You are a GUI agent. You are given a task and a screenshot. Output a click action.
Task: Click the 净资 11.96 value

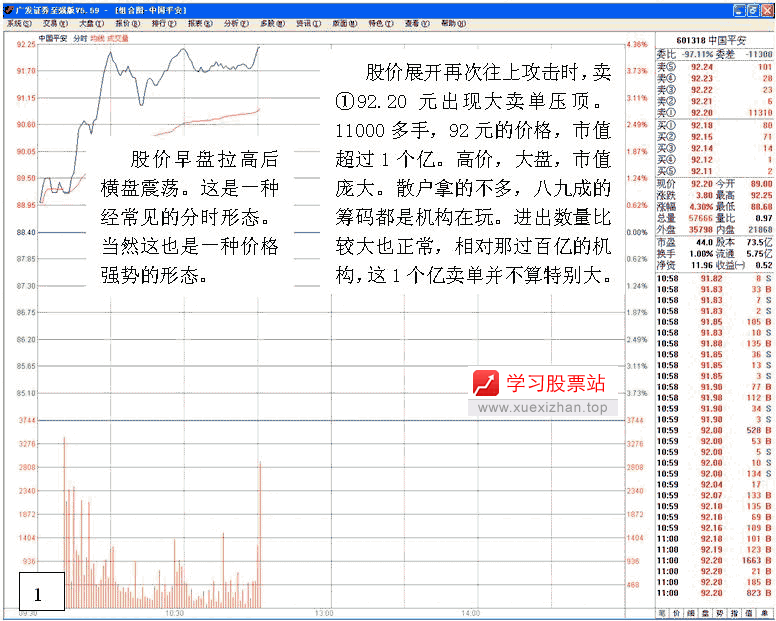point(703,265)
